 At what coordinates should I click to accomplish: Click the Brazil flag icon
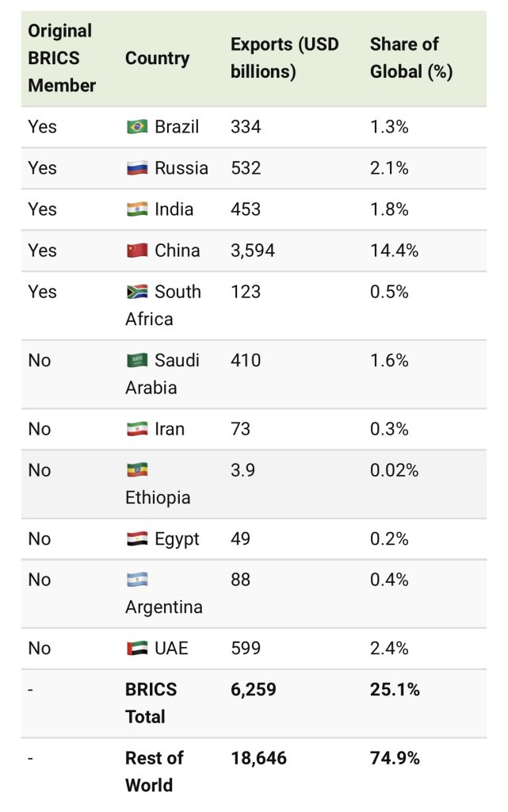[x=137, y=127]
